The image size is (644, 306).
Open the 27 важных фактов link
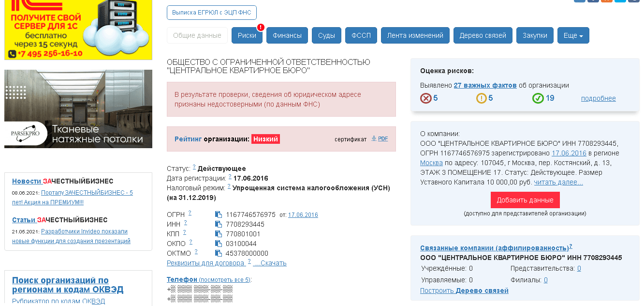pyautogui.click(x=485, y=85)
